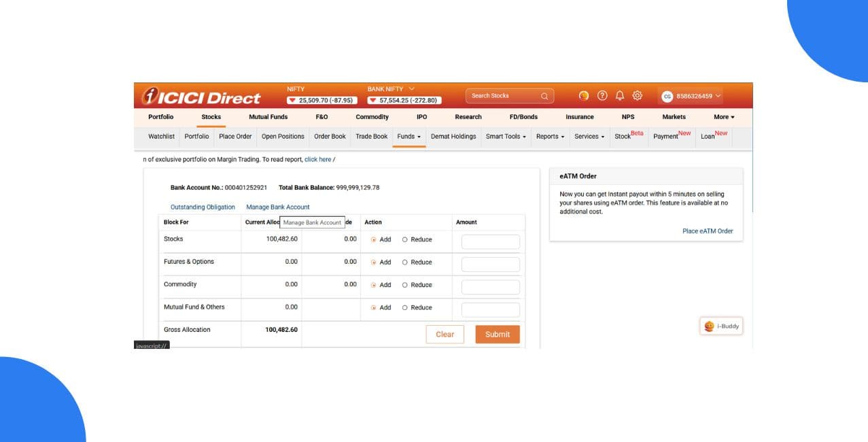Open the Smart Tools dropdown
Screen dimensions: 868x442
click(506, 137)
